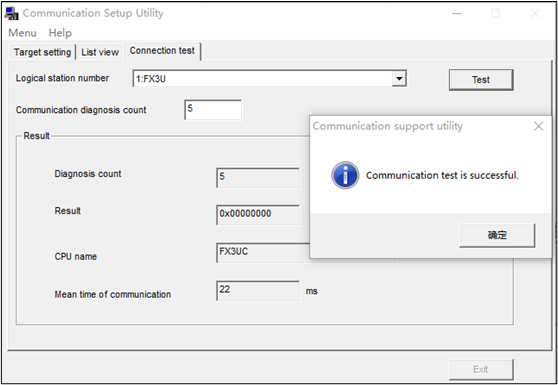Switch to the List view tab
558x385 pixels.
coord(100,52)
